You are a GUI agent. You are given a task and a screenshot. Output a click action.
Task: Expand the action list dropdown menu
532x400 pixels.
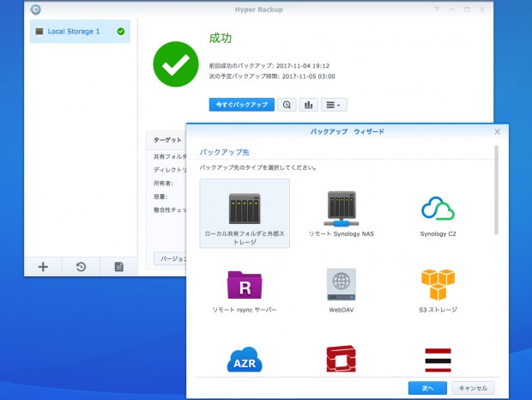pos(334,105)
